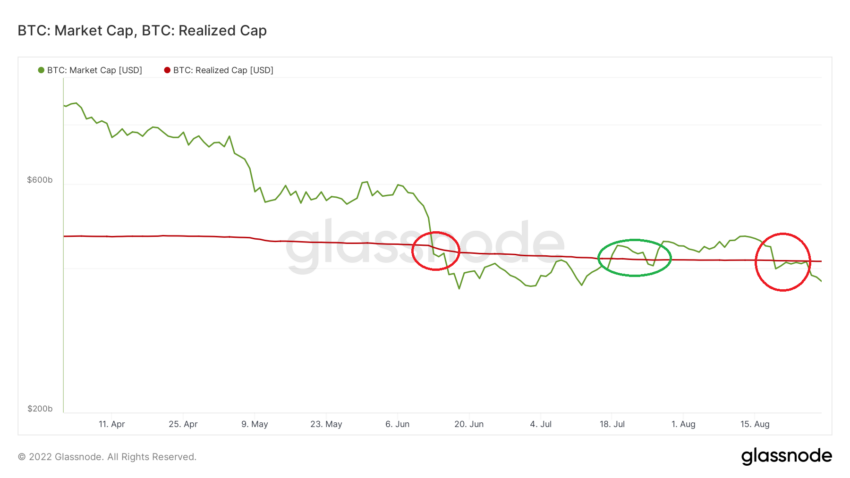
Task: Select the 4. Jul date label
Action: (540, 424)
